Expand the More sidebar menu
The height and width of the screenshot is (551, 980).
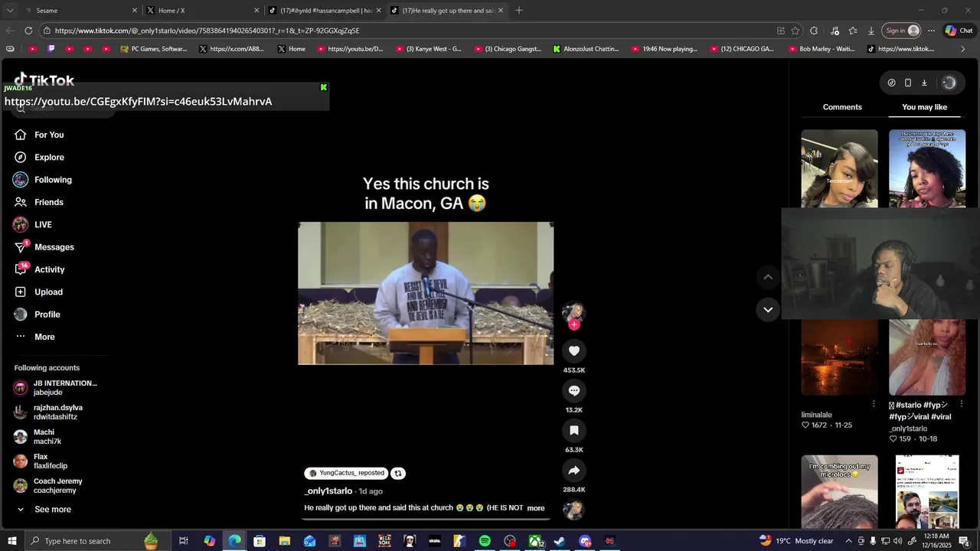(x=44, y=337)
